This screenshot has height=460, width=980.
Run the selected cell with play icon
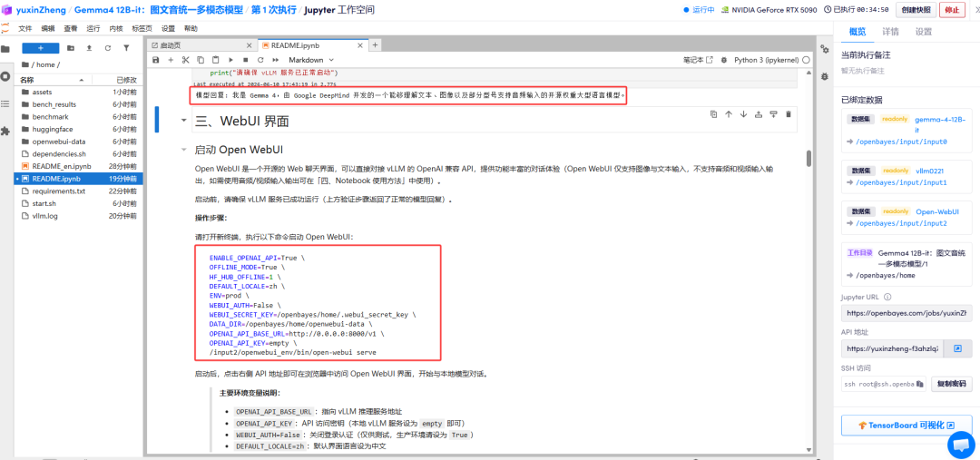point(230,60)
